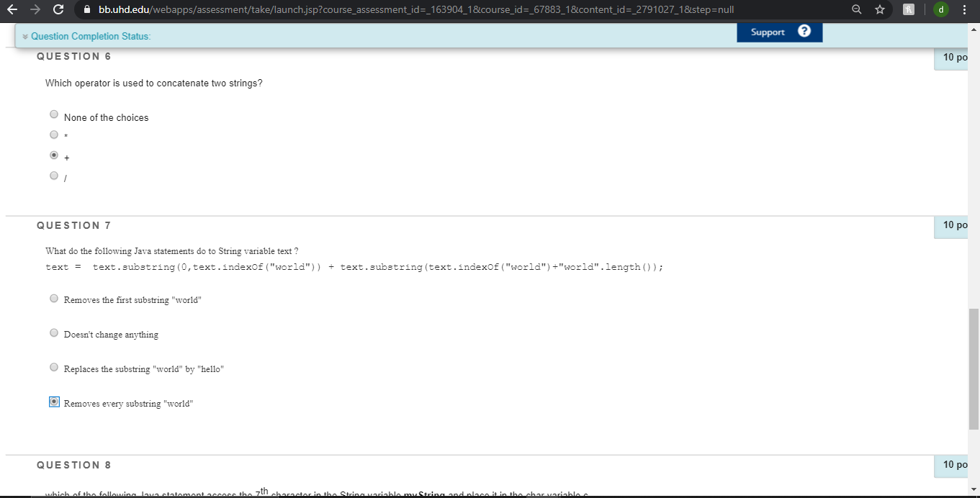Select 'None of the choices' radio button
Screen dimensions: 980x498
coord(54,114)
